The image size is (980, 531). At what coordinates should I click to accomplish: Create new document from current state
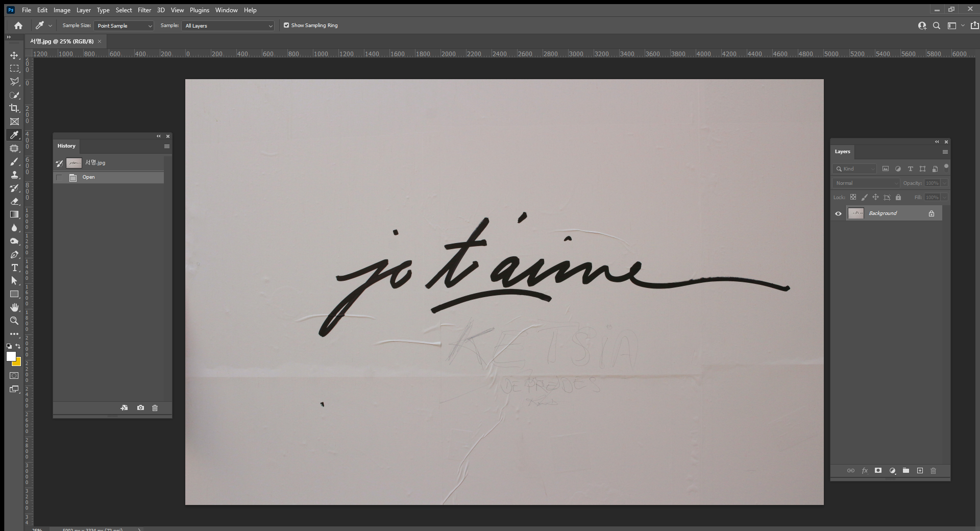[x=124, y=408]
